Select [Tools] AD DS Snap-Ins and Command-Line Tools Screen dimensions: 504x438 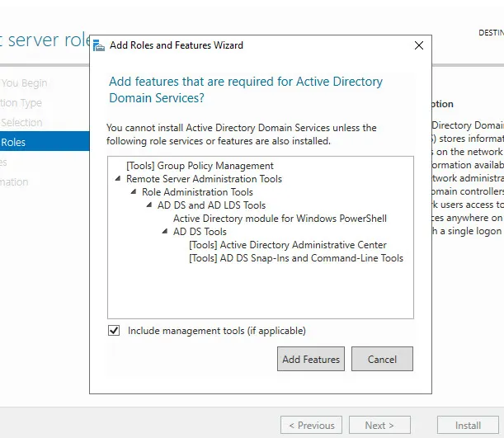[x=295, y=257]
